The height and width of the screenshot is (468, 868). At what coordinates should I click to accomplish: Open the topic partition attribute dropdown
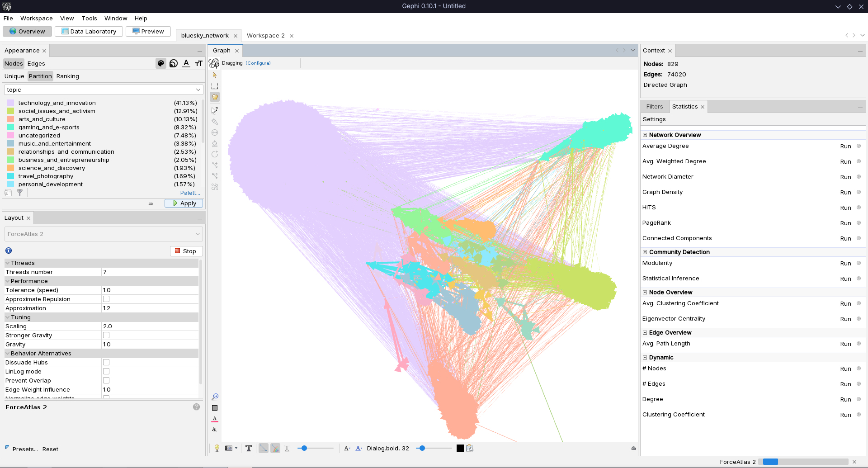pyautogui.click(x=103, y=90)
